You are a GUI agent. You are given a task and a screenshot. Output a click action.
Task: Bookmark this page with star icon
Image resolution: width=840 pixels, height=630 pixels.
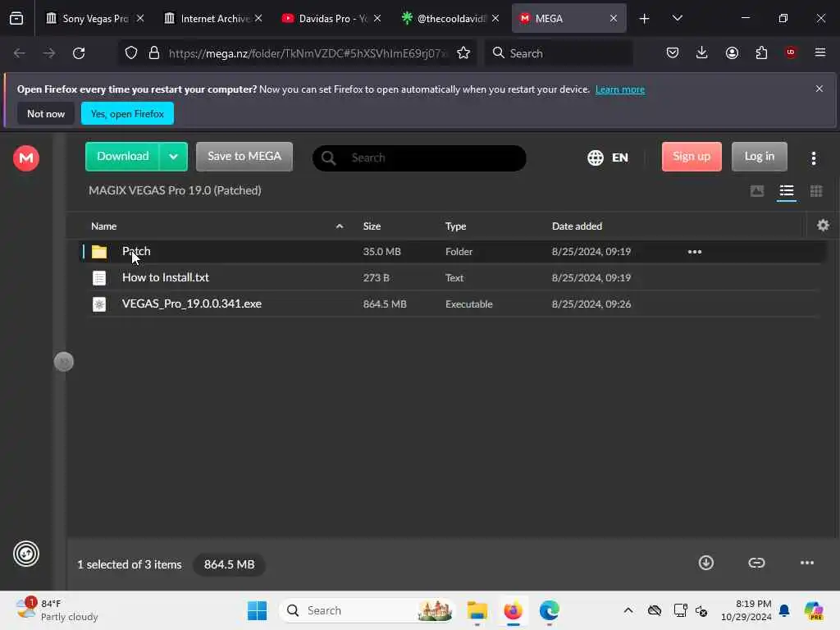click(463, 53)
